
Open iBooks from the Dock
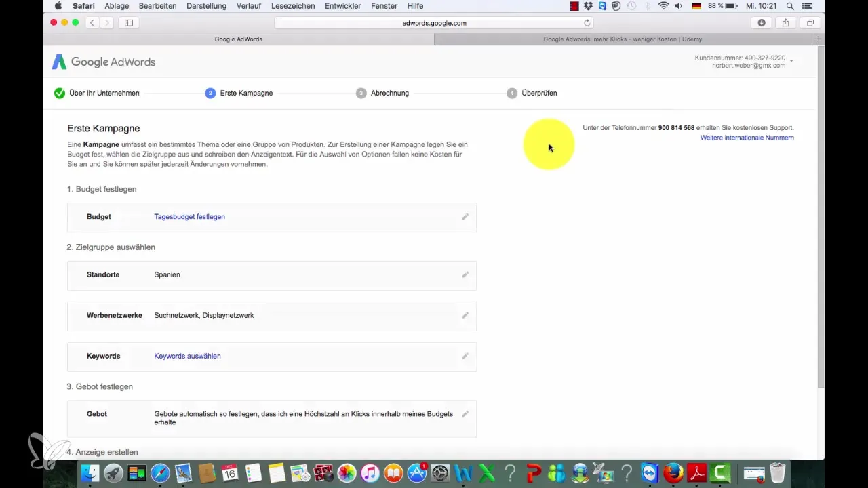[x=393, y=472]
